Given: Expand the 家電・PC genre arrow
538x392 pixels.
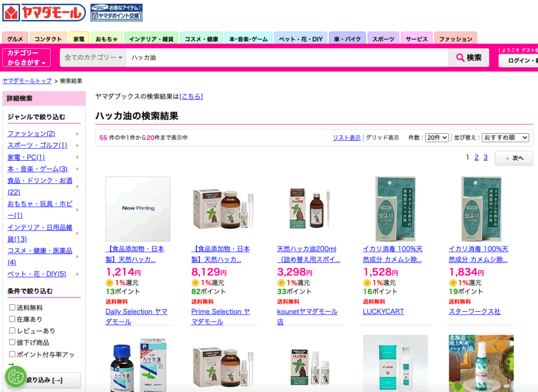Looking at the screenshot, I should tap(78, 157).
